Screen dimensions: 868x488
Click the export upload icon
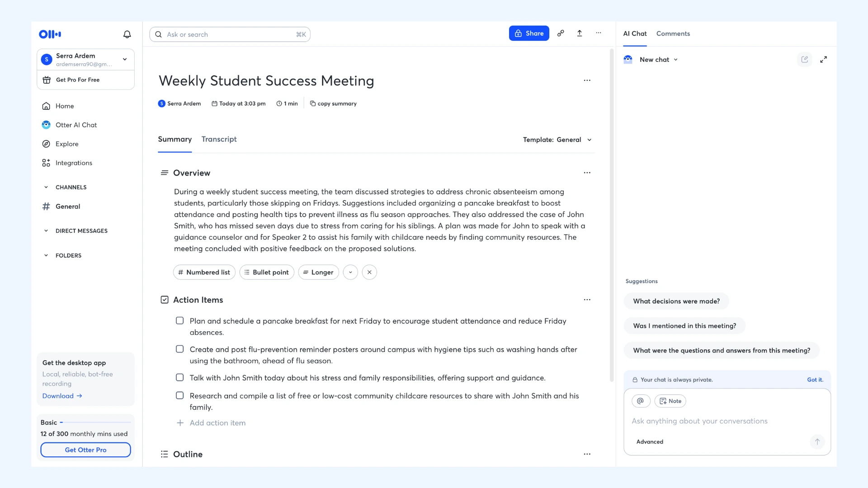(580, 33)
